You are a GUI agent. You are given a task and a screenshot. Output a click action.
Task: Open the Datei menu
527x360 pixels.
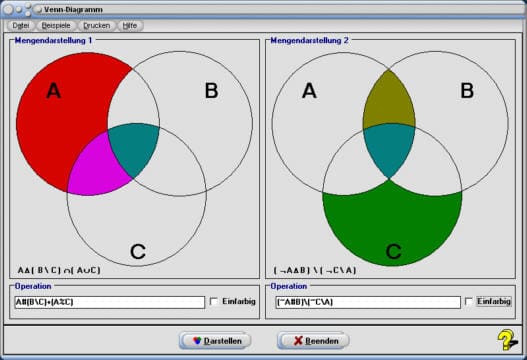(x=21, y=26)
